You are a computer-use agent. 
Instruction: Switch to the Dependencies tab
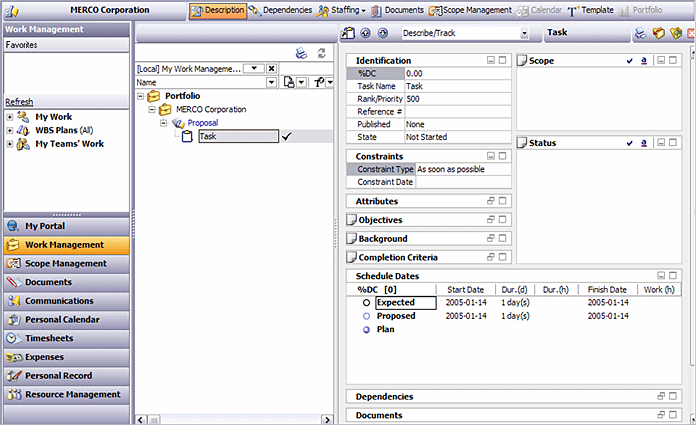280,10
